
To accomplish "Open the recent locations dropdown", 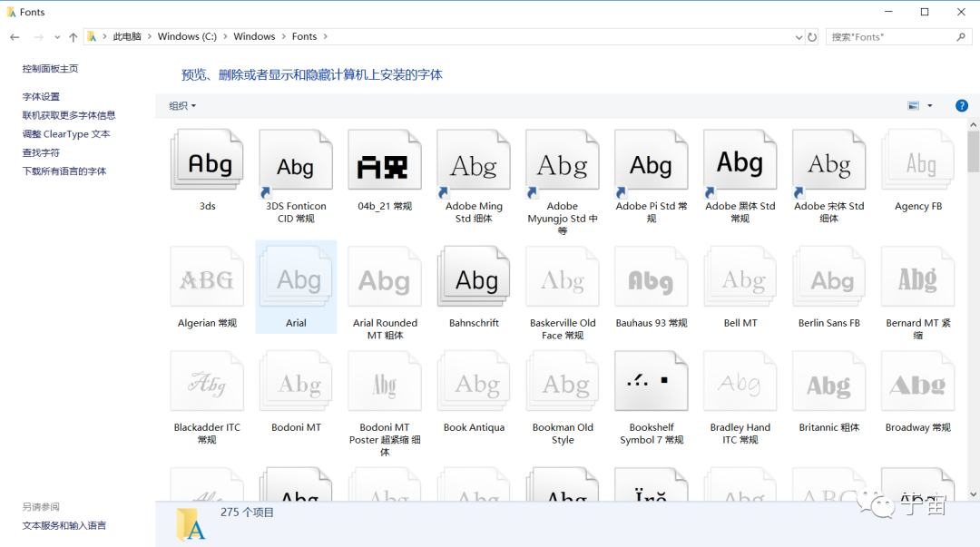I will pyautogui.click(x=57, y=37).
